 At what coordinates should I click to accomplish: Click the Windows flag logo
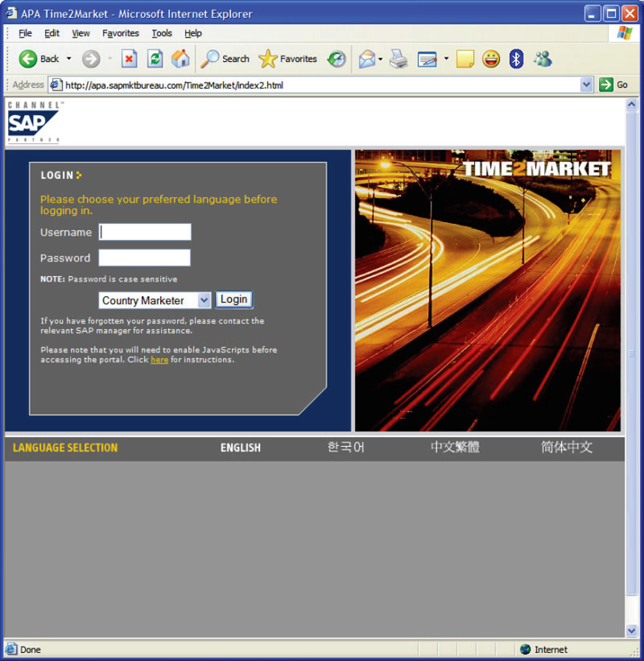624,33
